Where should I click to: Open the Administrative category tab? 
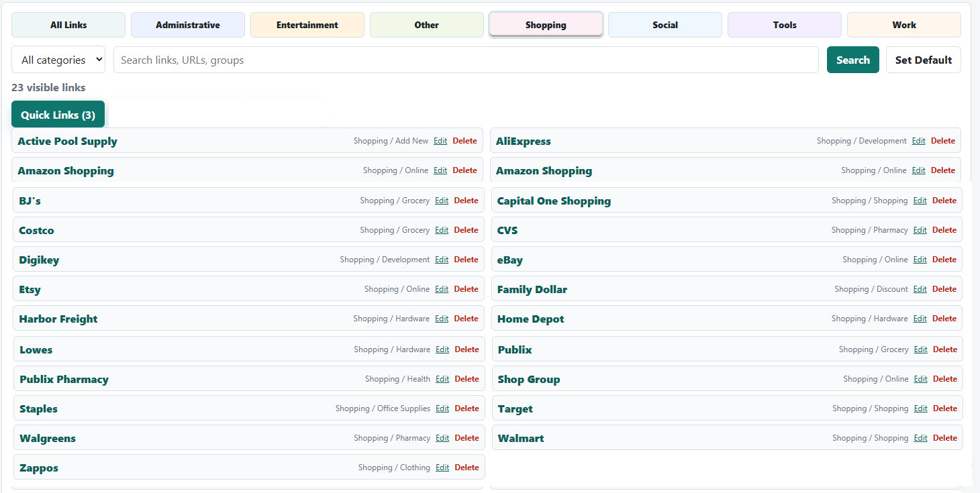coord(188,25)
